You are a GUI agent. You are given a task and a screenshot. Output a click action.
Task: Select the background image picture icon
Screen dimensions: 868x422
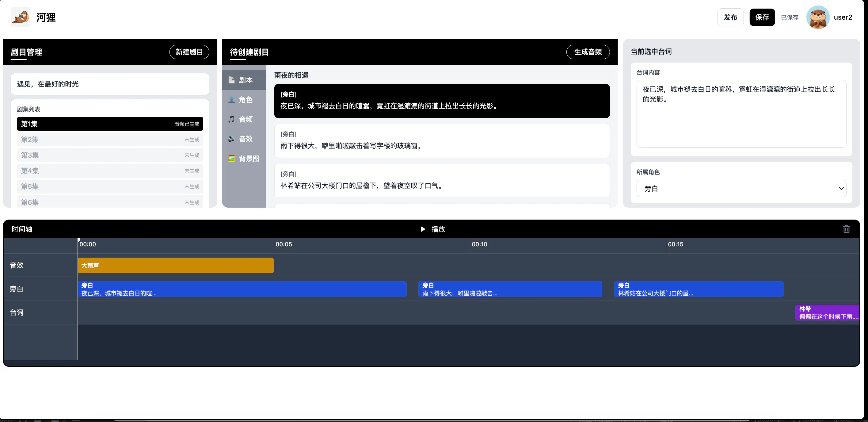[231, 158]
